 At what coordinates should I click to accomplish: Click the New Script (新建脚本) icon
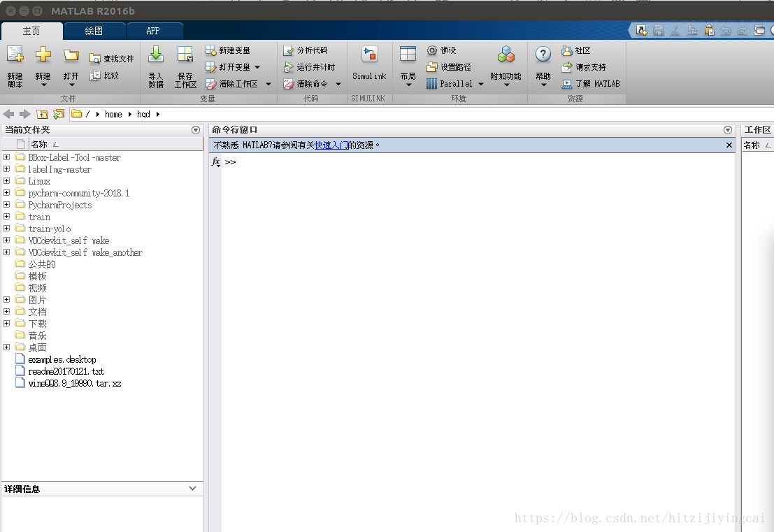[x=15, y=55]
